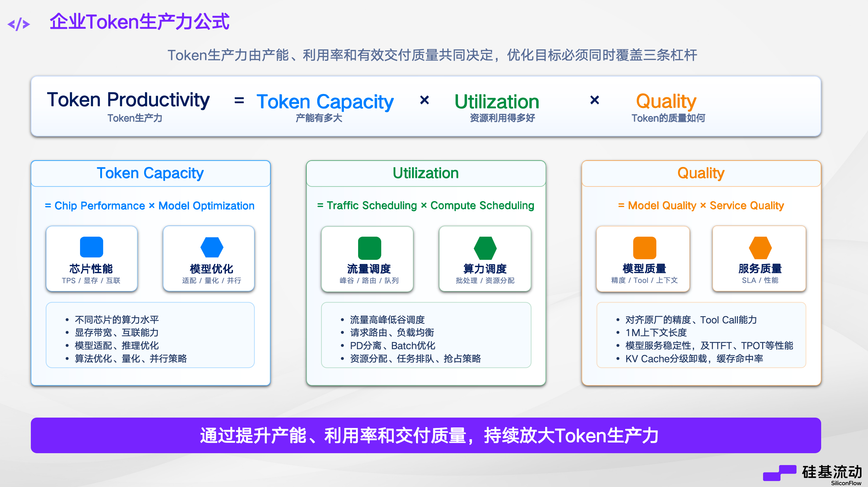The width and height of the screenshot is (868, 487).
Task: Click bullet 对齐原厂的精度、Tool Call能力
Action: pos(691,319)
